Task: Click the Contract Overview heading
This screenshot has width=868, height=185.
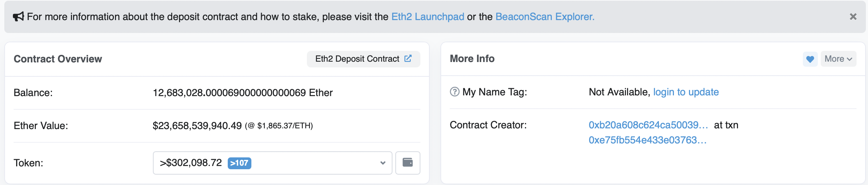Action: point(58,59)
